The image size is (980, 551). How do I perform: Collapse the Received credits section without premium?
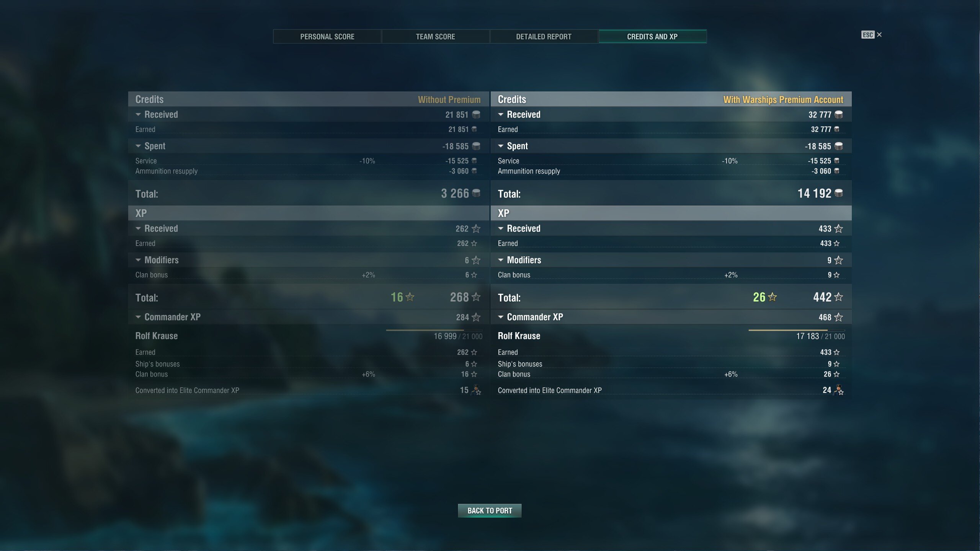138,114
